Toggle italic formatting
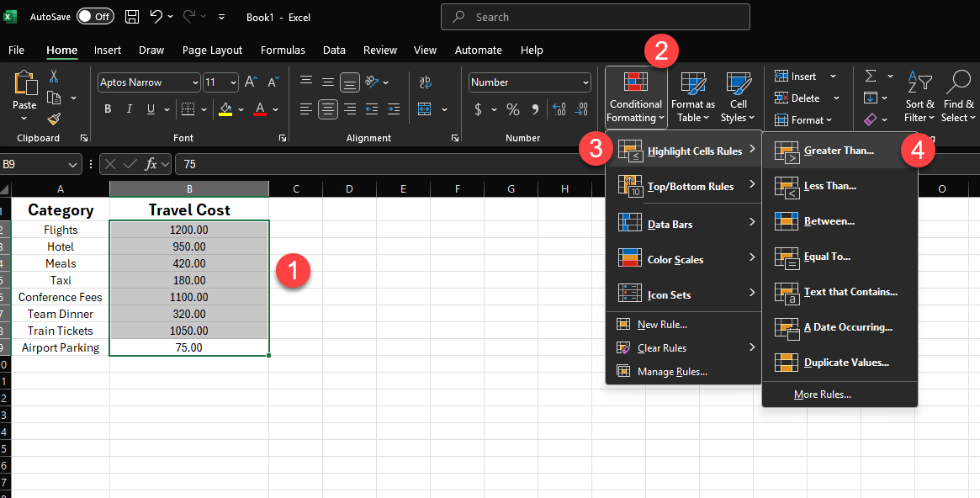The image size is (980, 498). coord(128,109)
